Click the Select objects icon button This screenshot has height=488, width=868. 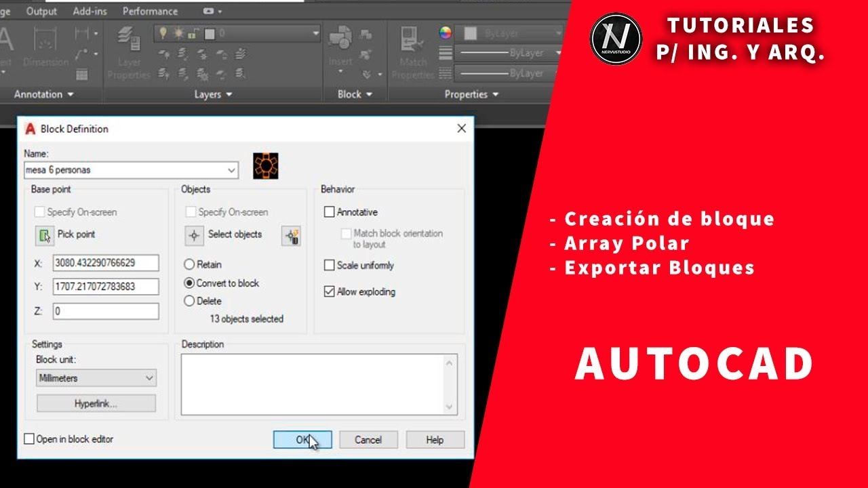195,235
